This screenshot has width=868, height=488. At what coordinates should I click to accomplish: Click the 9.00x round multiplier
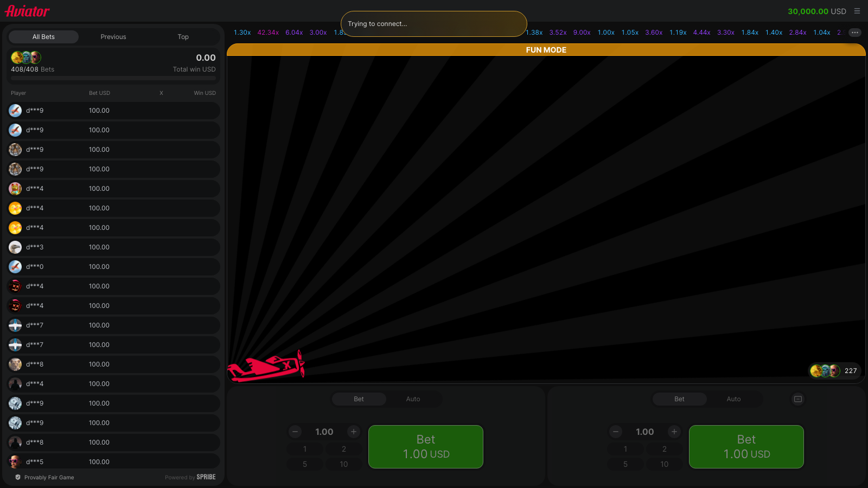582,33
